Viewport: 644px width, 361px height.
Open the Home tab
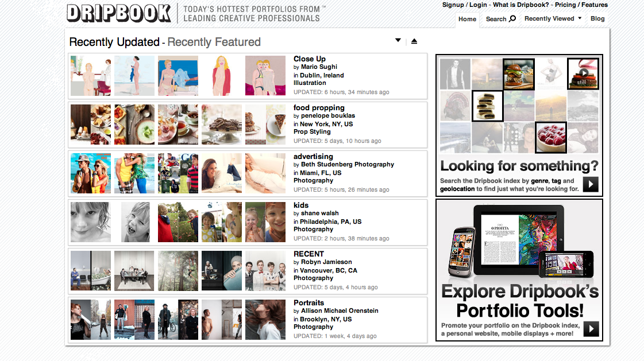tap(468, 20)
